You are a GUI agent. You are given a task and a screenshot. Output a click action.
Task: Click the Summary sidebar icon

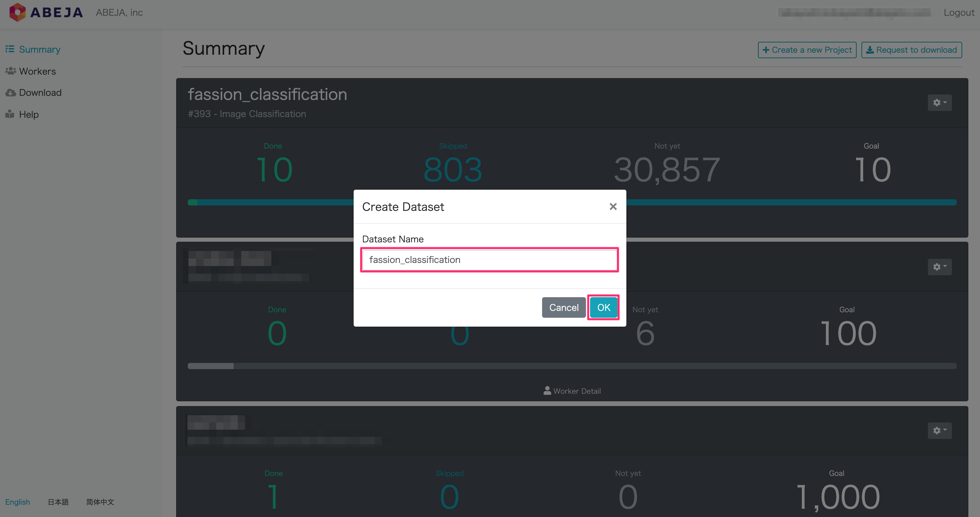(10, 49)
